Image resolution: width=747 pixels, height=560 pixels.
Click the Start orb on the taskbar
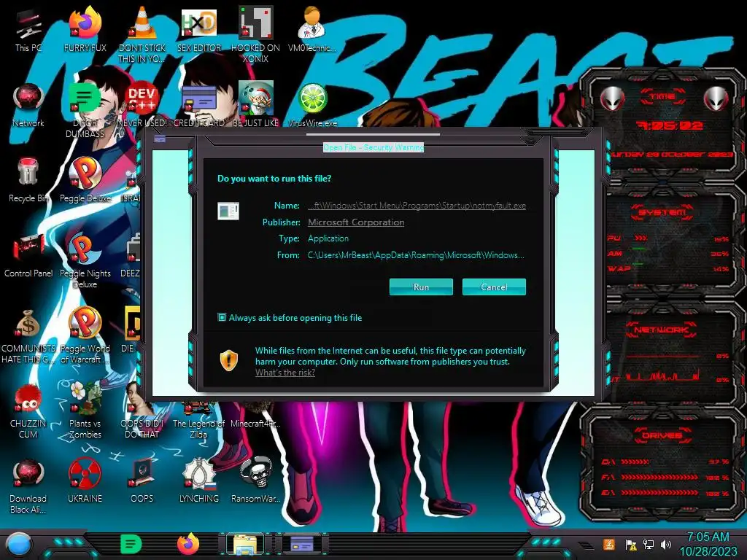(19, 544)
